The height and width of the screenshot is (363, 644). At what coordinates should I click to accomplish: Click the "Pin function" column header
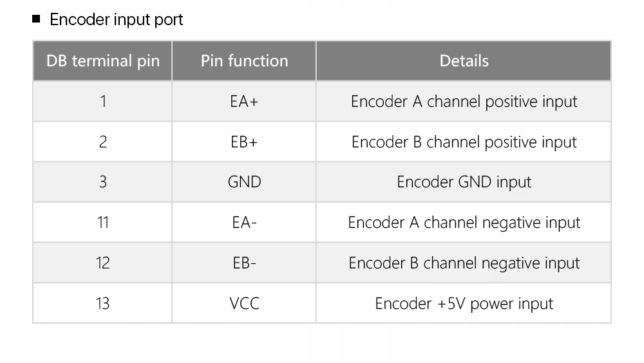coord(244,61)
